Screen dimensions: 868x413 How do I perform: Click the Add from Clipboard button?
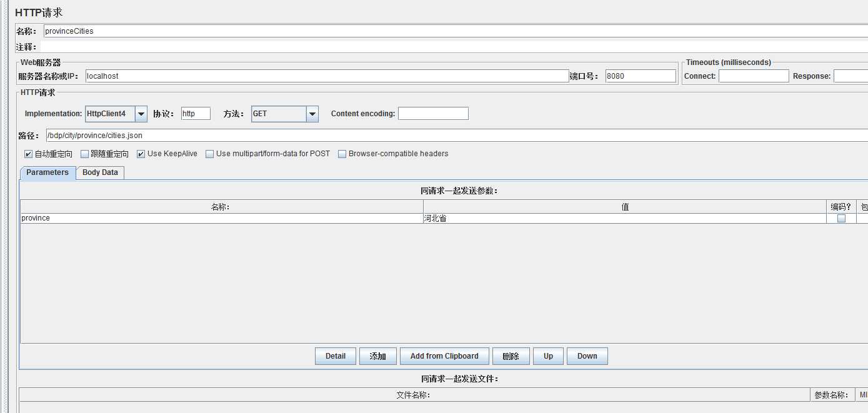coord(444,356)
